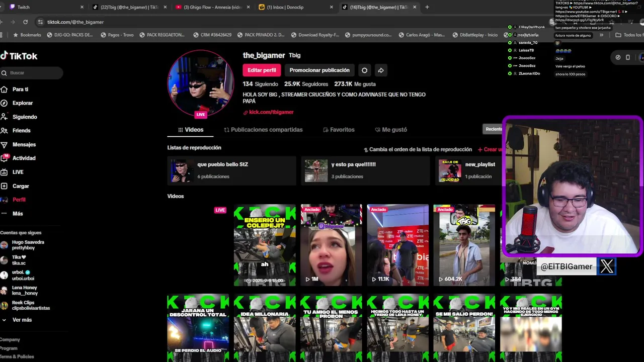Open 'Se me salio perdon!' video
The width and height of the screenshot is (644, 362).
tap(464, 328)
